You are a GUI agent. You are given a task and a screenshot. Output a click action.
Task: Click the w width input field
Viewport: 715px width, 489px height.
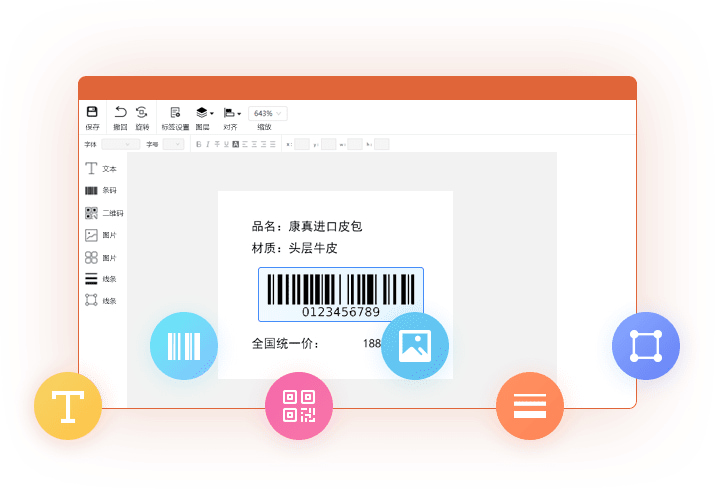355,145
